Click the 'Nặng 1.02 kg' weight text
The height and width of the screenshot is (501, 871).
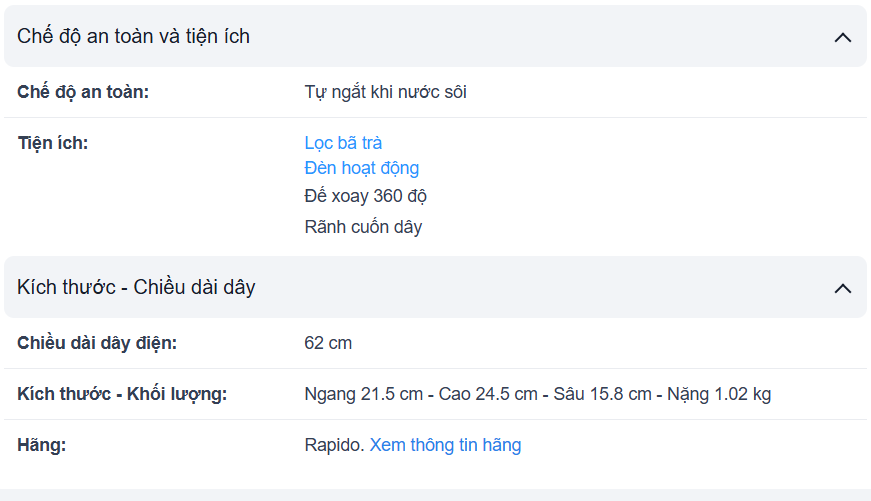(x=719, y=394)
